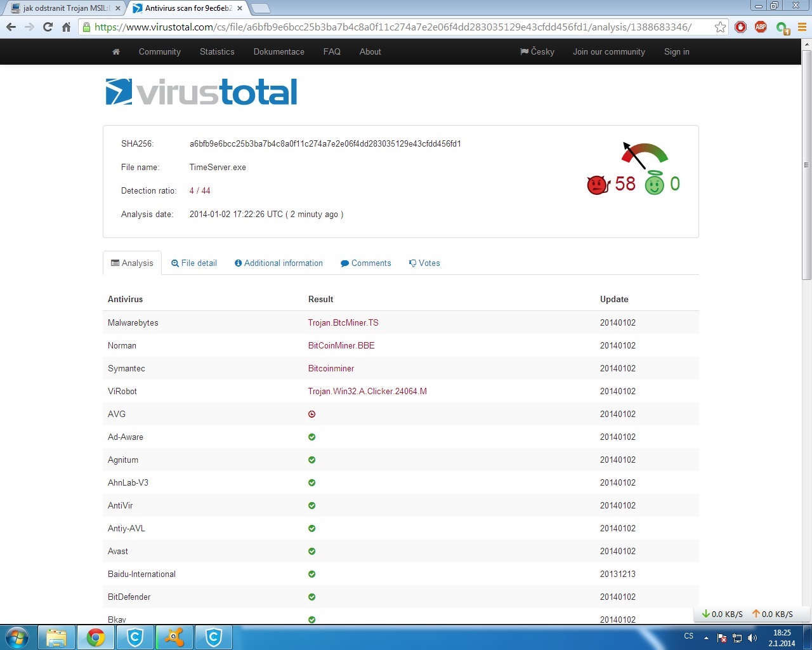Viewport: 812px width, 650px height.
Task: Click the VirusTotal logo
Action: coord(201,91)
